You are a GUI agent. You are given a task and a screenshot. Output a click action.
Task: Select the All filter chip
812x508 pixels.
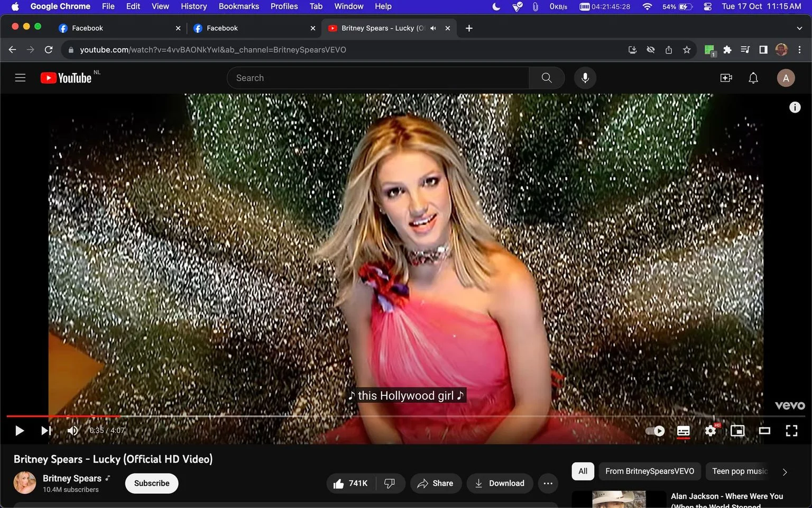coord(583,471)
